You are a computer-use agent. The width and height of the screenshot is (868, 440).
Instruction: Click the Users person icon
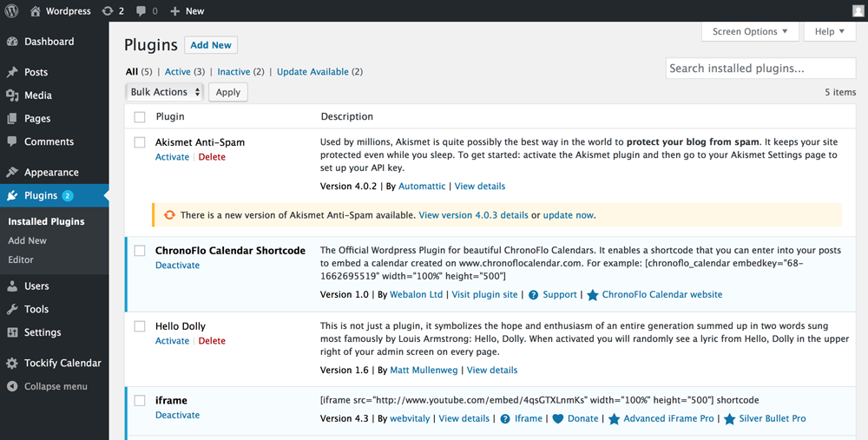(x=12, y=286)
